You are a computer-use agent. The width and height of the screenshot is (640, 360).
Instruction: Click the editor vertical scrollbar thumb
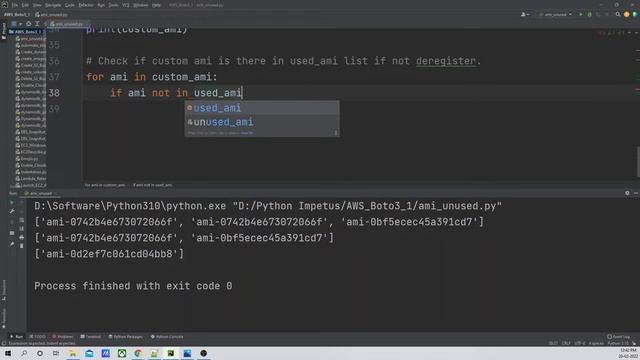click(x=638, y=161)
